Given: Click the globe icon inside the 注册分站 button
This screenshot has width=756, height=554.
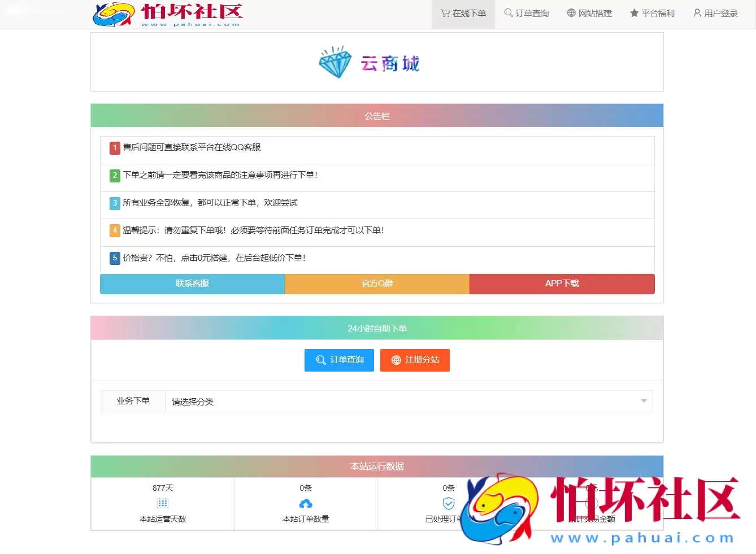Looking at the screenshot, I should tap(396, 360).
